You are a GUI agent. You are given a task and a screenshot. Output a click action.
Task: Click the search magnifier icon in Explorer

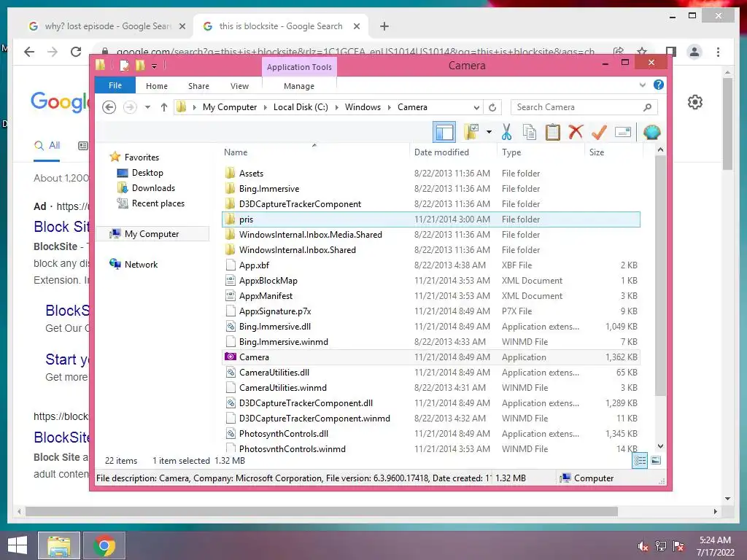tap(647, 107)
